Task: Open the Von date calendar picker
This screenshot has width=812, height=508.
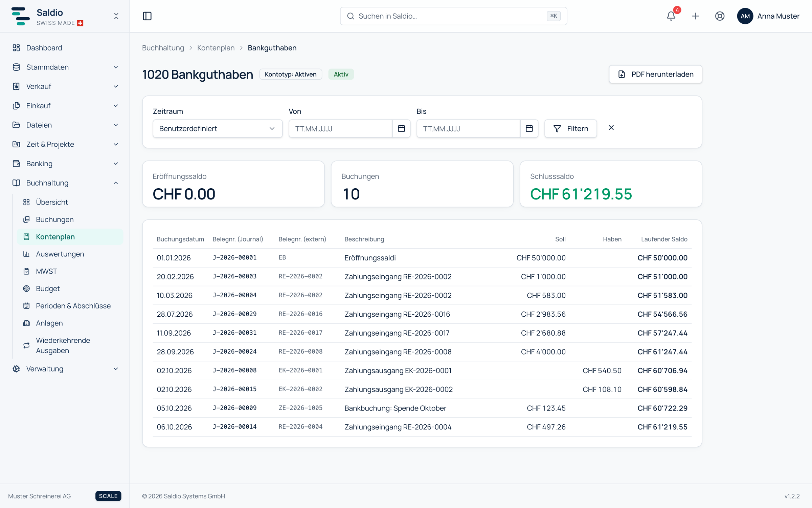Action: [401, 128]
